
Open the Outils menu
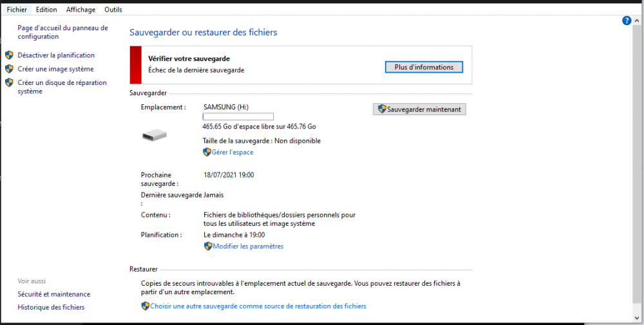tap(113, 10)
